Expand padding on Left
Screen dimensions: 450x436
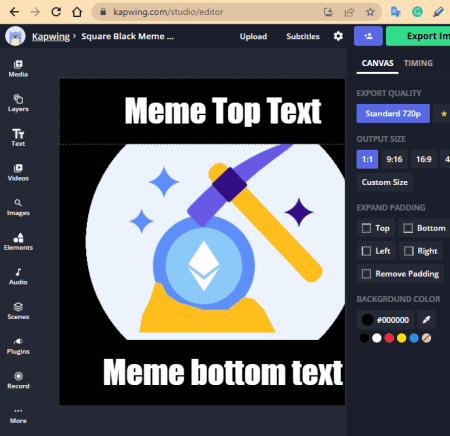click(376, 251)
